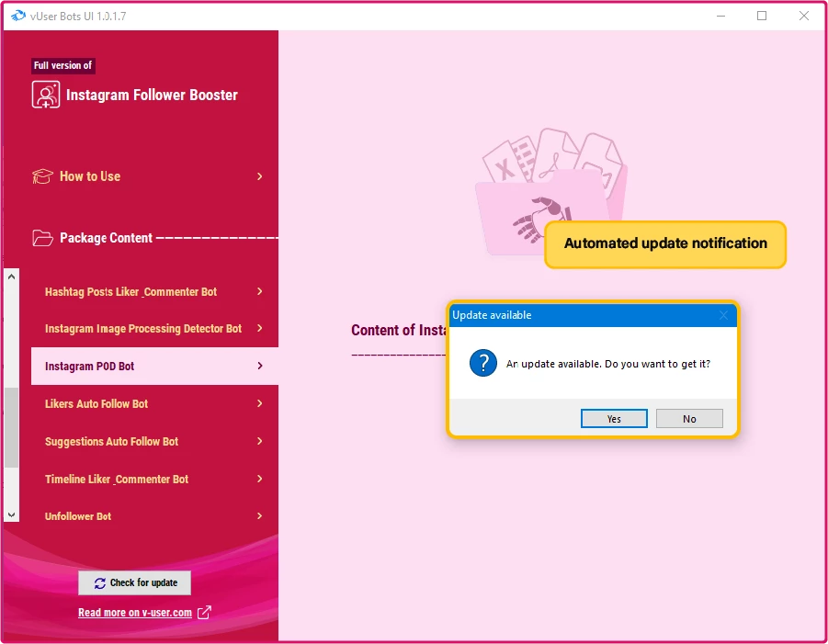The image size is (828, 644).
Task: Close the Update available dialog
Action: pos(723,315)
